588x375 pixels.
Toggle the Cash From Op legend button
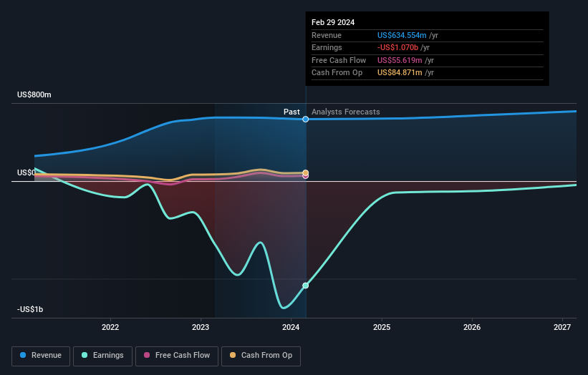(x=261, y=356)
